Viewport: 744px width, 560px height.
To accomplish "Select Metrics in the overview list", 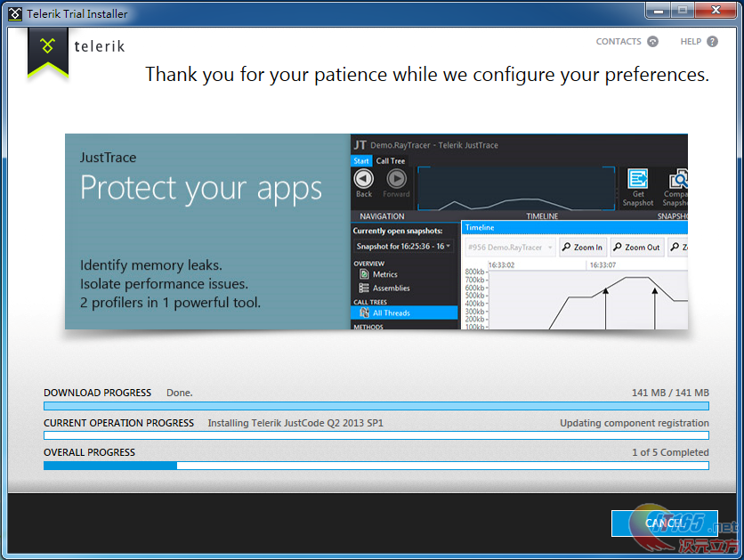I will (384, 274).
